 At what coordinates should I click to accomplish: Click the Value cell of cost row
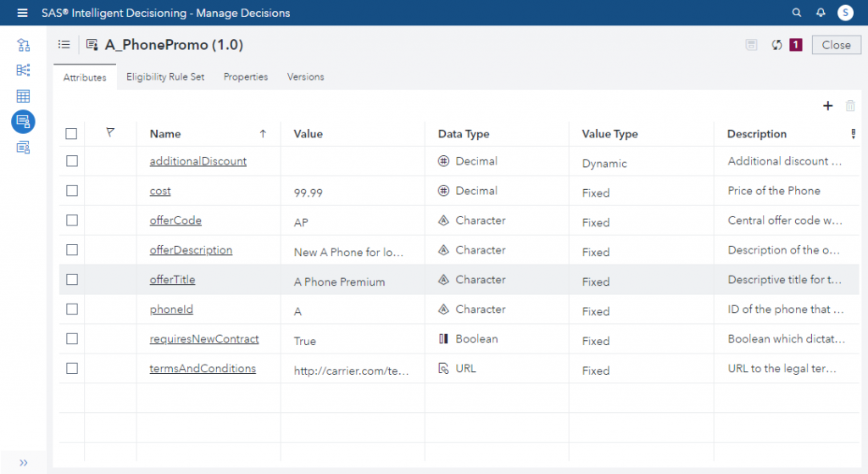coord(352,192)
